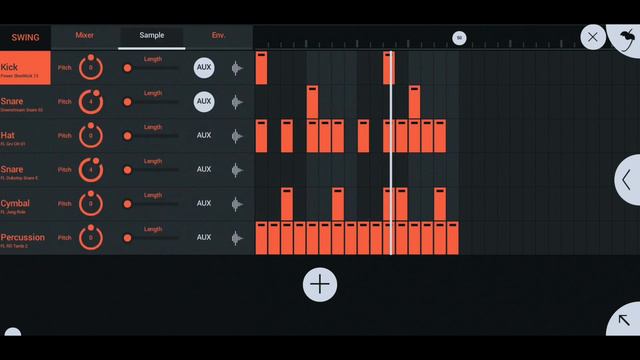Click the Cymbal Length slider handle
The image size is (640, 360).
(127, 204)
